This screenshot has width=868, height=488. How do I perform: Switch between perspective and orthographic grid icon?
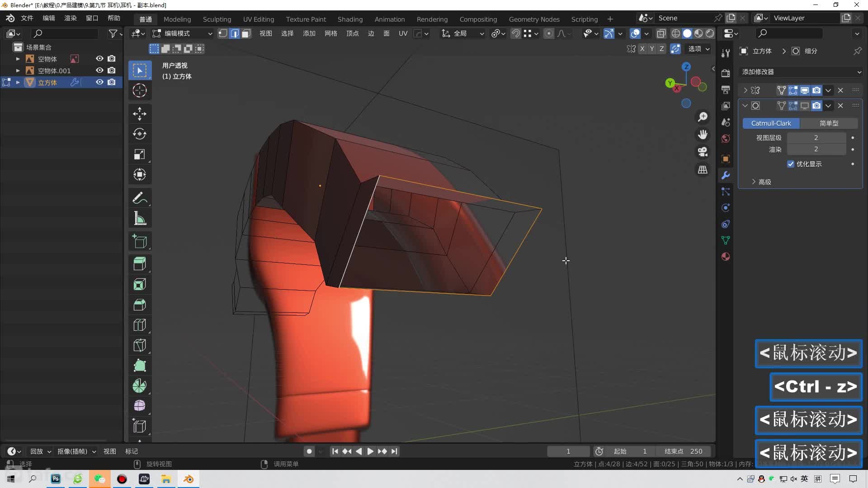(x=703, y=169)
